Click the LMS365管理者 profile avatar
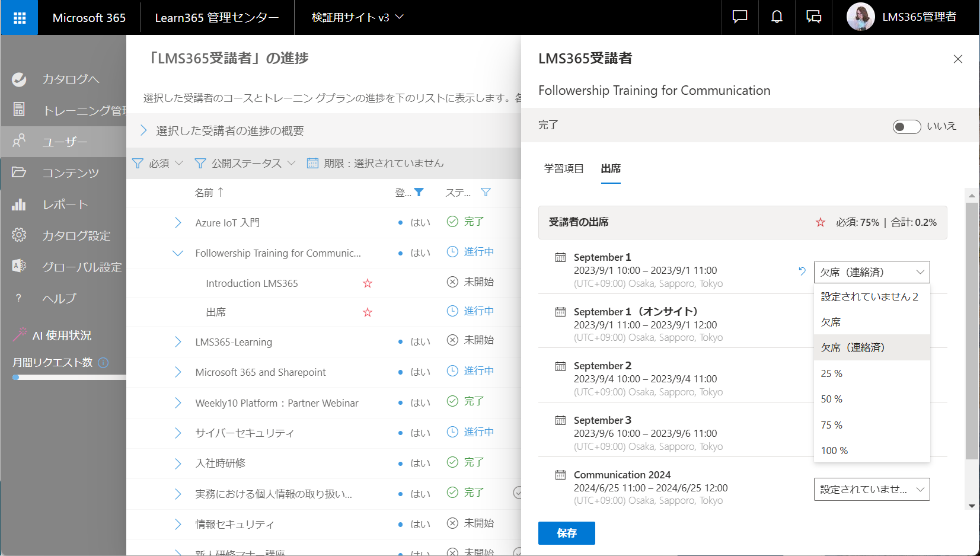The image size is (980, 556). (860, 17)
